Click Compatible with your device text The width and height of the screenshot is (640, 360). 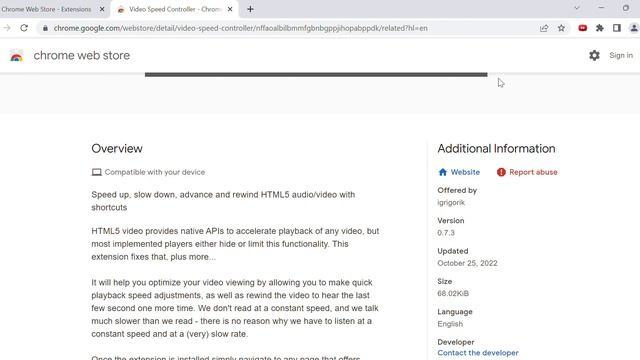[x=155, y=172]
